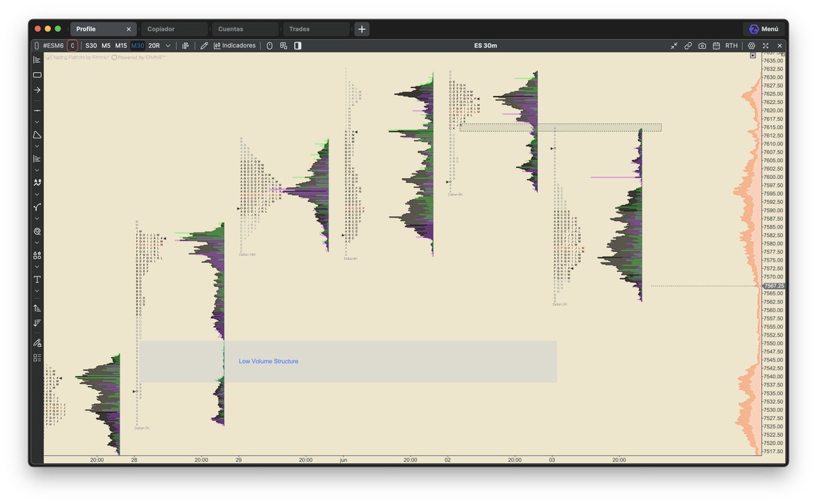Expand options under Text tool
The height and width of the screenshot is (504, 817).
[37, 291]
